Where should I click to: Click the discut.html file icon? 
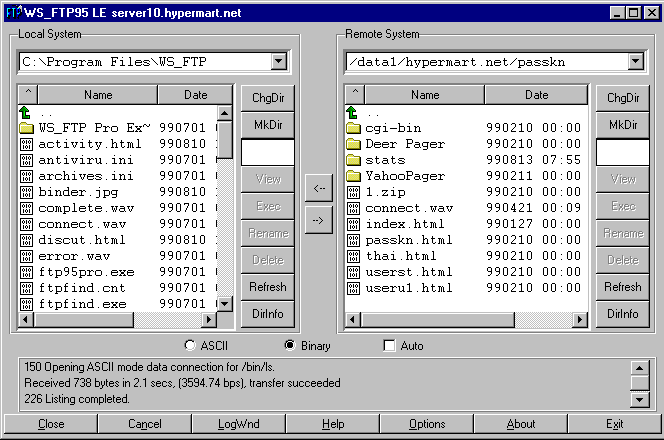(26, 240)
